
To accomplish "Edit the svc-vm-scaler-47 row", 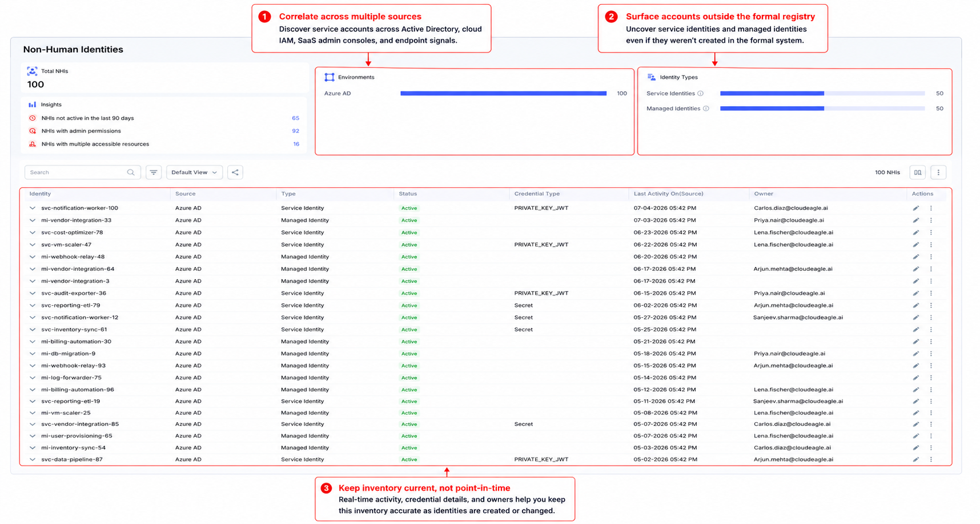I will click(x=915, y=245).
